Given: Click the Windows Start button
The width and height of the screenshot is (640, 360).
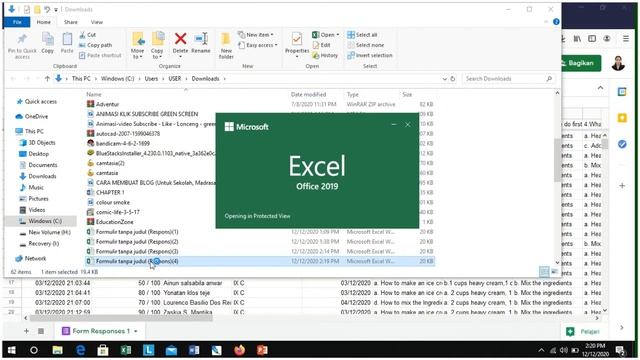Looking at the screenshot, I should pyautogui.click(x=11, y=350).
